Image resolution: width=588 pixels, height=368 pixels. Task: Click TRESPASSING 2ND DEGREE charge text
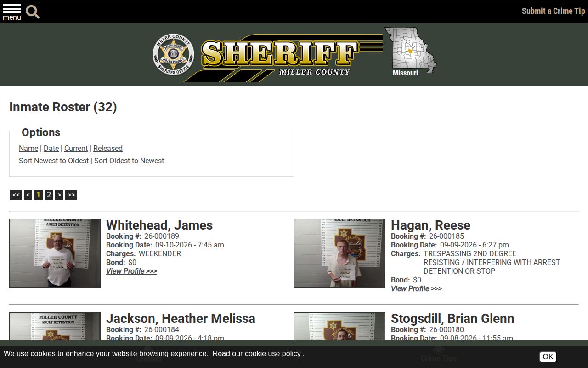coord(470,253)
